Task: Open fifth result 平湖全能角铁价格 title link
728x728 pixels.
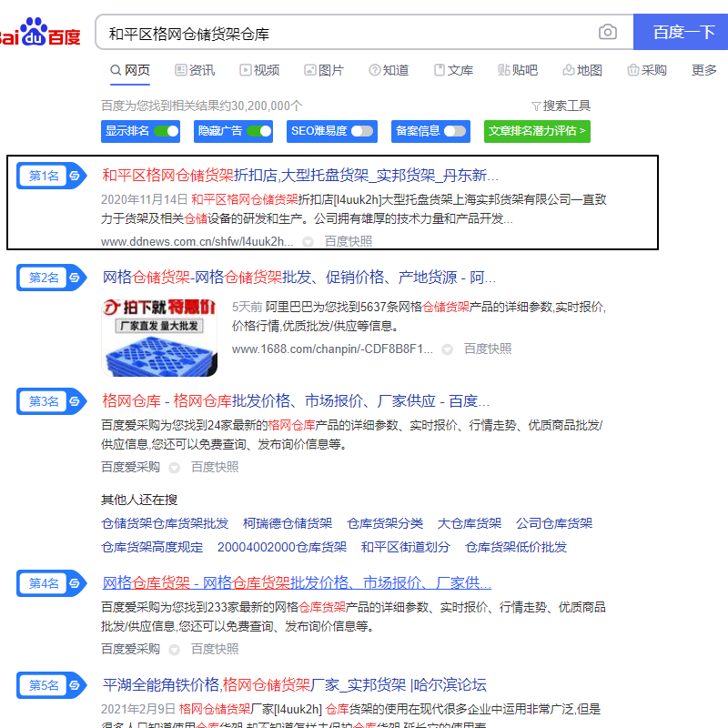Action: [294, 685]
